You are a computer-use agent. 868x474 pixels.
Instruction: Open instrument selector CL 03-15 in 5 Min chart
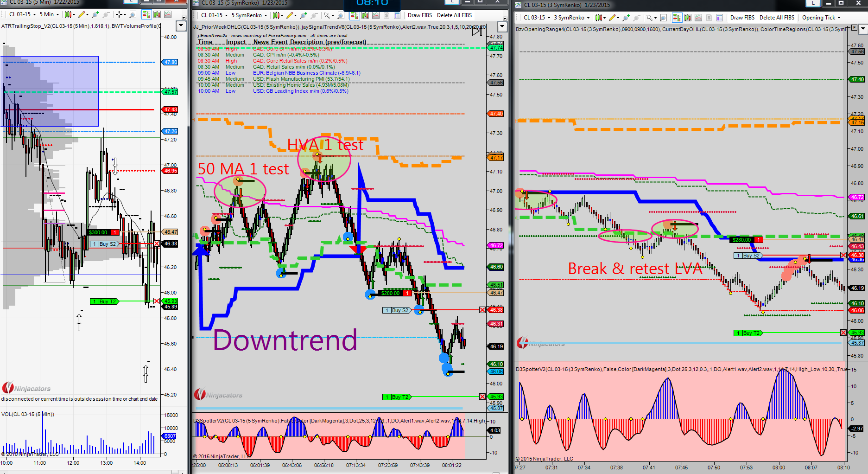point(22,14)
